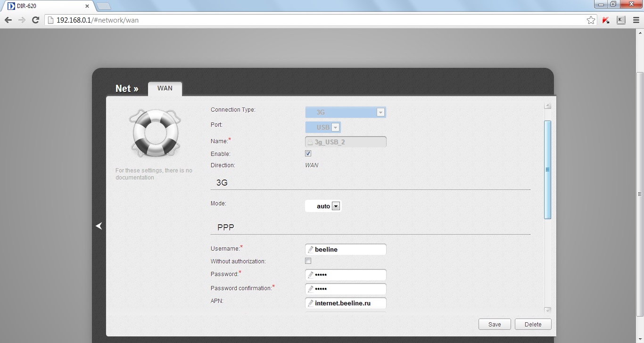Click the 'there is no documentation' help text

[154, 174]
